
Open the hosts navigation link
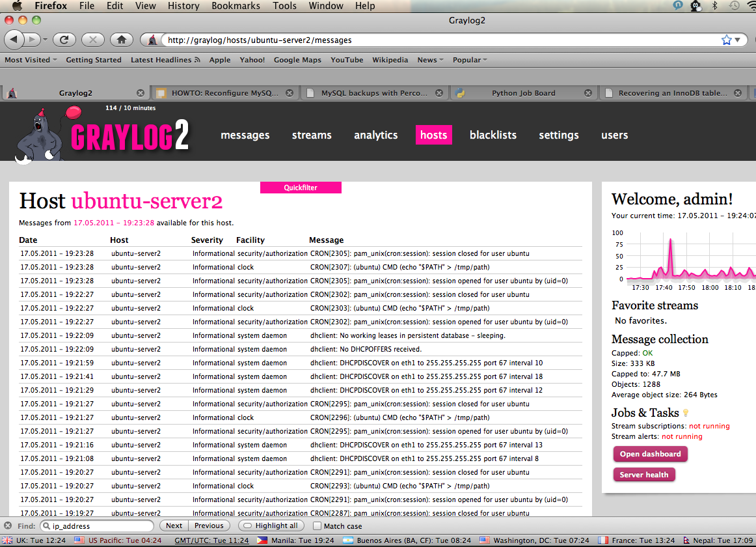coord(433,135)
